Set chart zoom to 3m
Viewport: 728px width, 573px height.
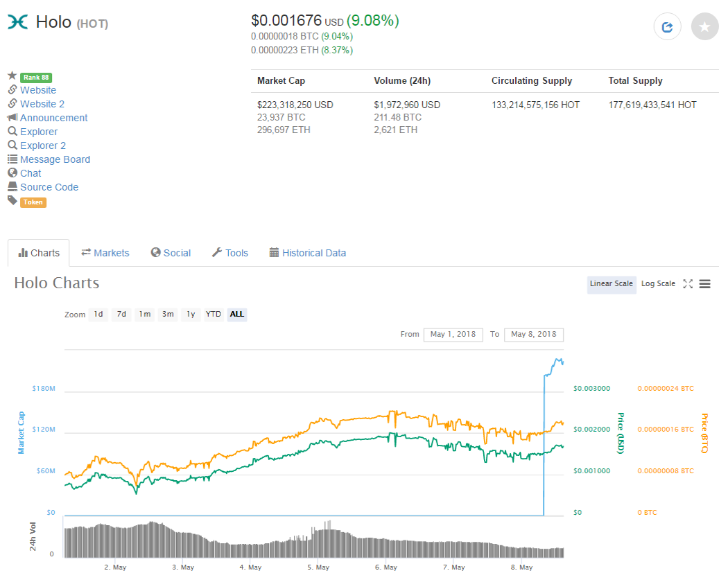(x=168, y=314)
